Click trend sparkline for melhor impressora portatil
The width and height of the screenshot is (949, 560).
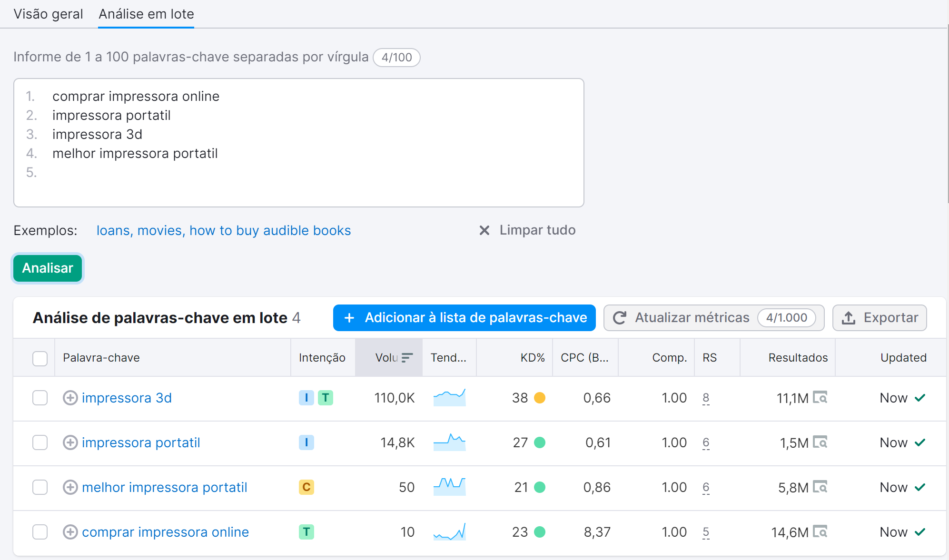tap(449, 487)
